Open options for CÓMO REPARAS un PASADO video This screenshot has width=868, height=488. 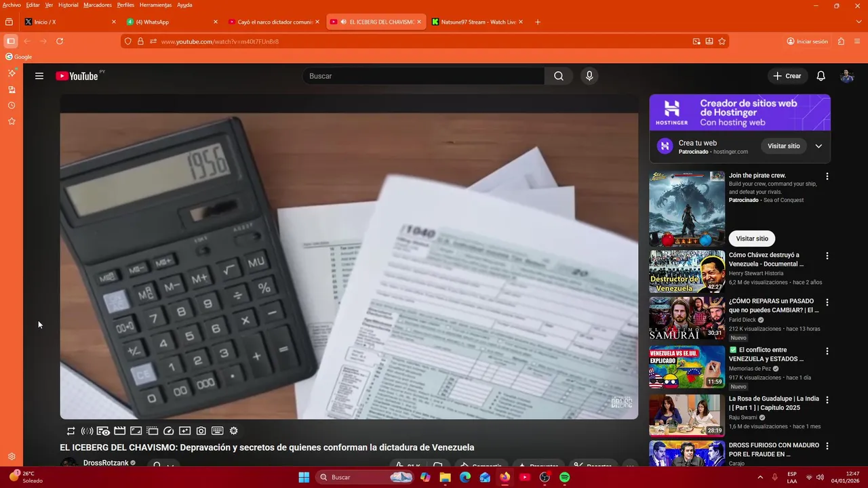827,302
